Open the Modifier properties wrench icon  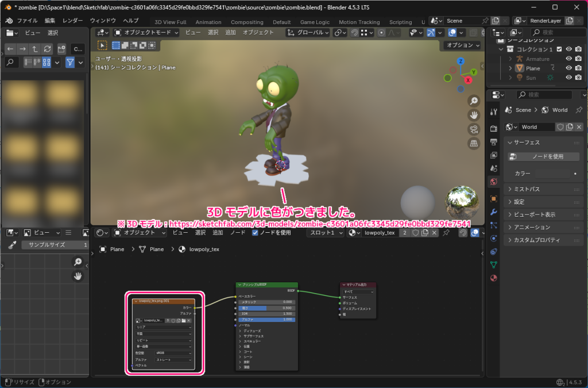click(x=493, y=212)
